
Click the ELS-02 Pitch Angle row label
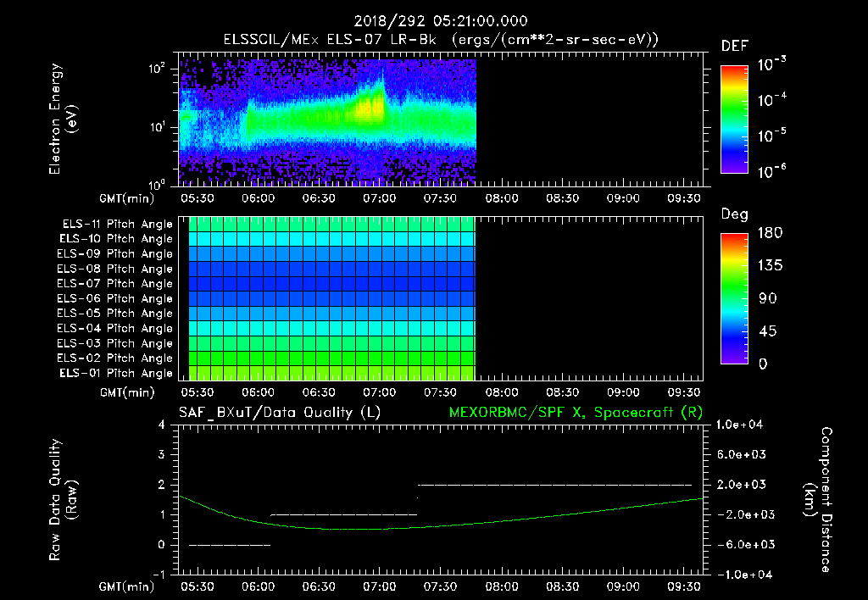tap(115, 358)
